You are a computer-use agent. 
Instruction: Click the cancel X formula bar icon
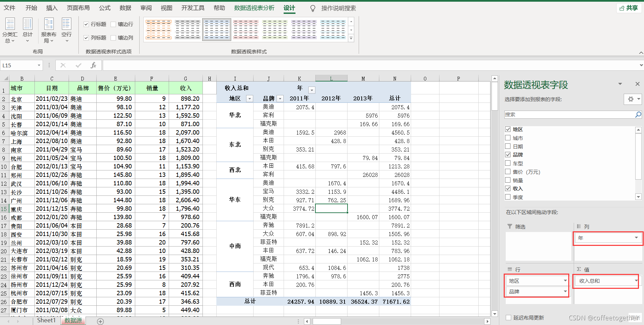click(x=63, y=65)
